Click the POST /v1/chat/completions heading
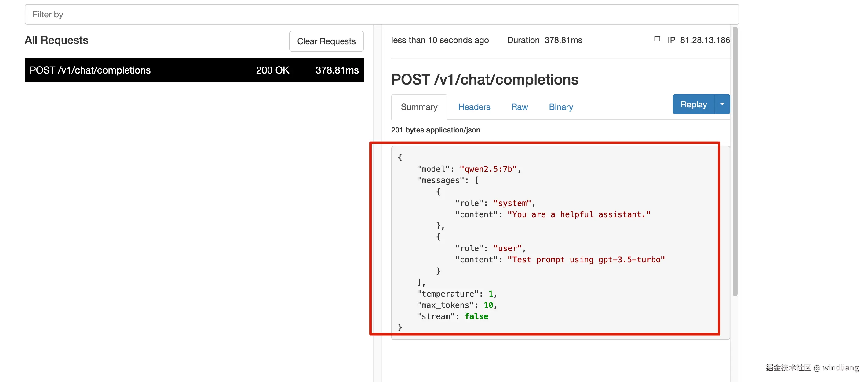Image resolution: width=868 pixels, height=382 pixels. (484, 79)
